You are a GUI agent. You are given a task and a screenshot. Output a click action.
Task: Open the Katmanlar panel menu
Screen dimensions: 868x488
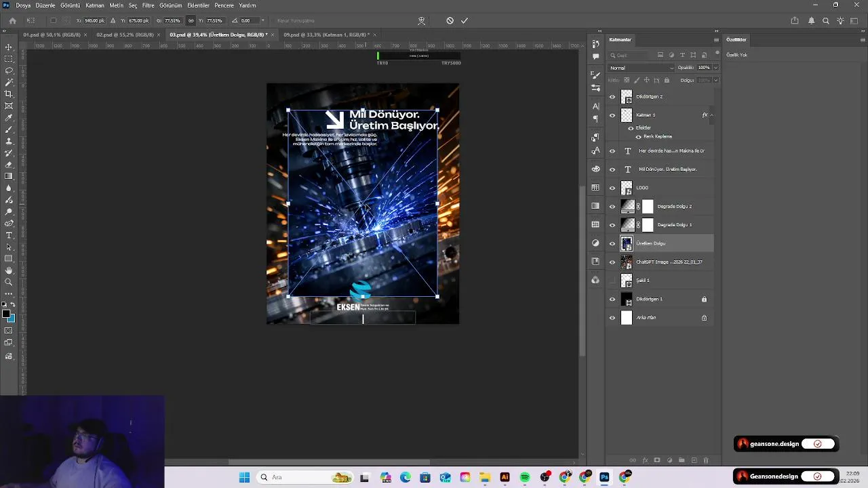pyautogui.click(x=716, y=39)
